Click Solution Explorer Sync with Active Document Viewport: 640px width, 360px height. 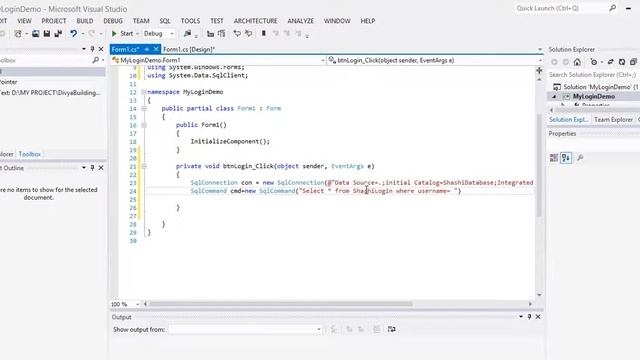[611, 62]
